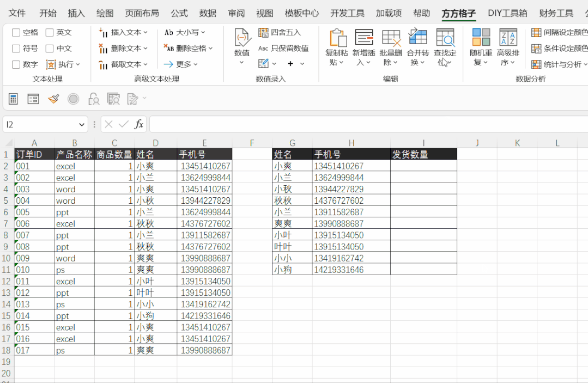Open the DIY工具箱 tab
Viewport: 588px width, 383px height.
tap(507, 13)
